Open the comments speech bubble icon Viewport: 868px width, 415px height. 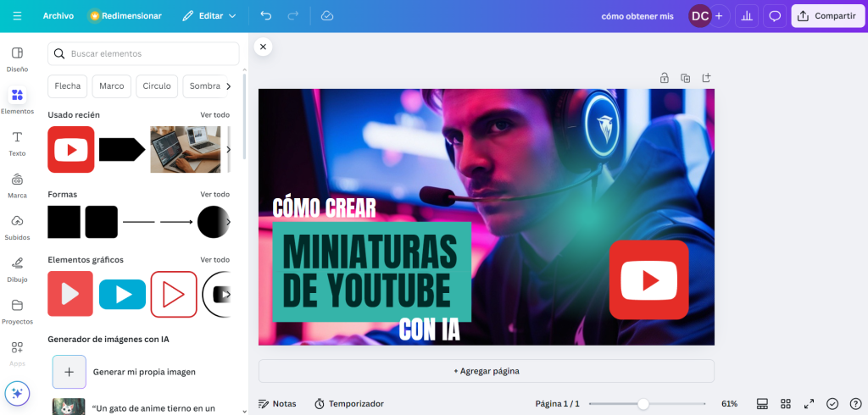coord(774,16)
